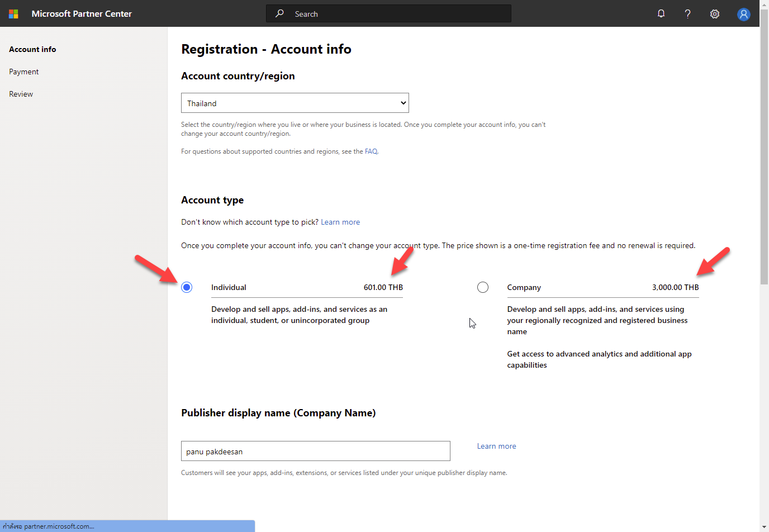This screenshot has height=532, width=769.
Task: Click the vertical page scrollbar thumb
Action: point(764,151)
